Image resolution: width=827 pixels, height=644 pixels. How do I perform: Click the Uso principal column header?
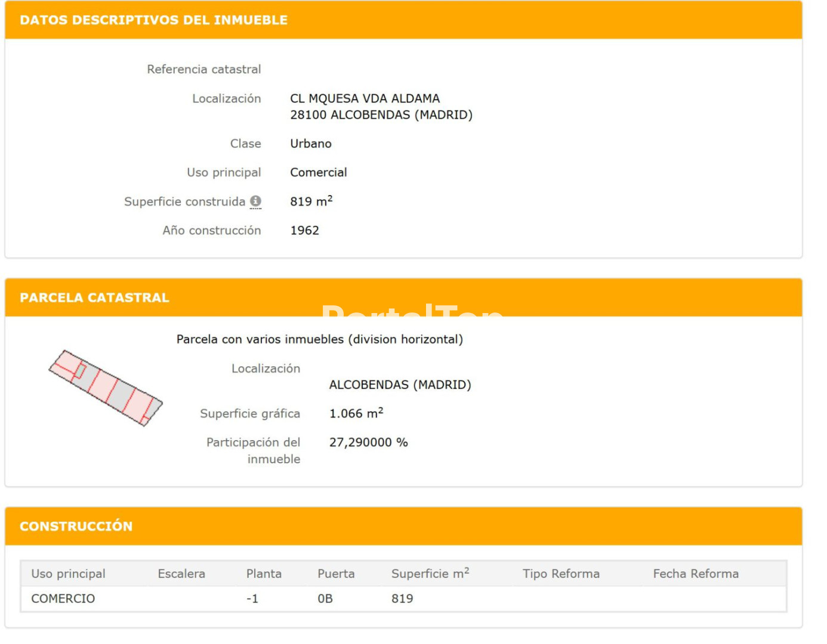tap(68, 574)
